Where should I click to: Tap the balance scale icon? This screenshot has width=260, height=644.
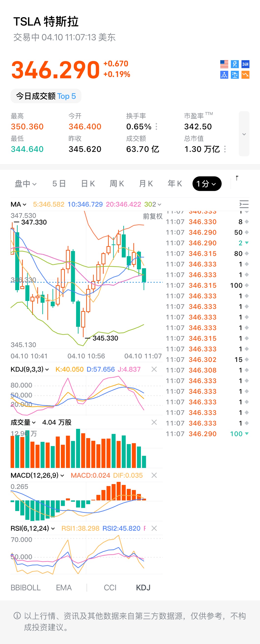pos(234,75)
